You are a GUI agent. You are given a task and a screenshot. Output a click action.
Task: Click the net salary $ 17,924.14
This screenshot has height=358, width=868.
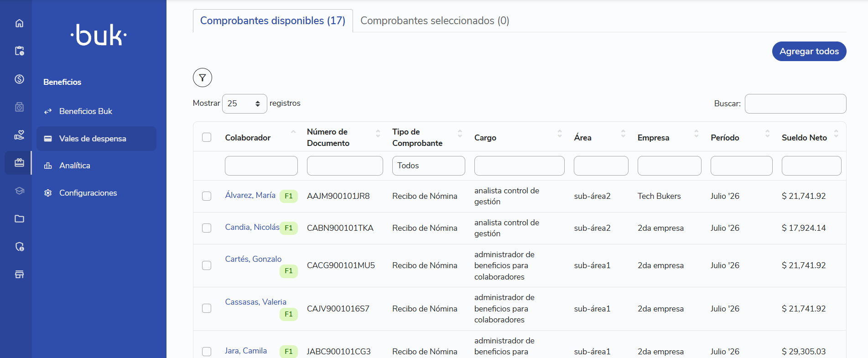coord(804,228)
